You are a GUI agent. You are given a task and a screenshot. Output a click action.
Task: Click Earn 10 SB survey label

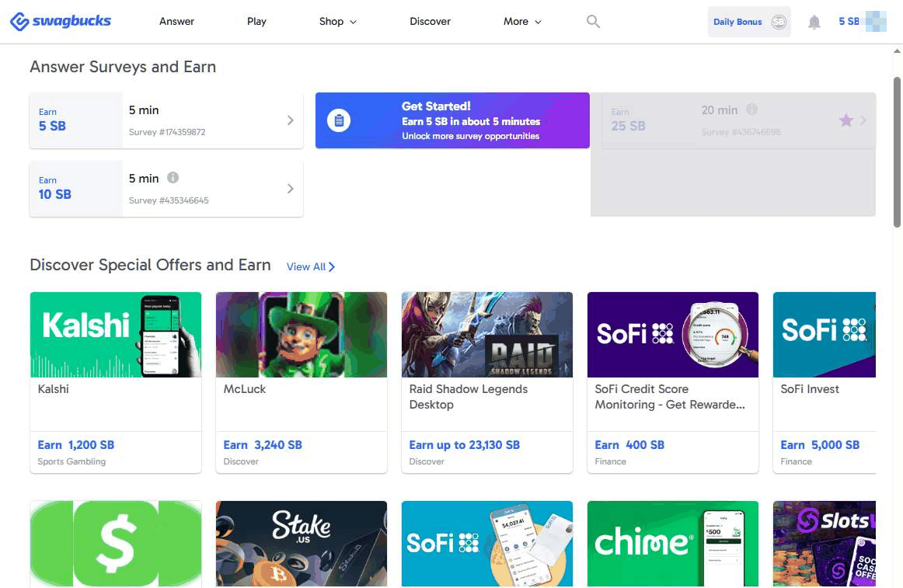tap(54, 188)
